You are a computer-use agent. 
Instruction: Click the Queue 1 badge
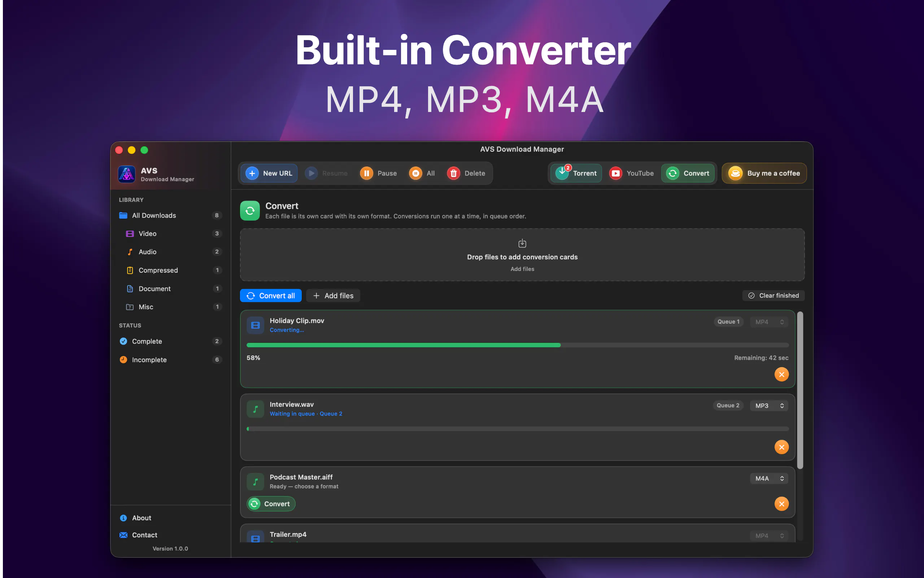(x=728, y=322)
